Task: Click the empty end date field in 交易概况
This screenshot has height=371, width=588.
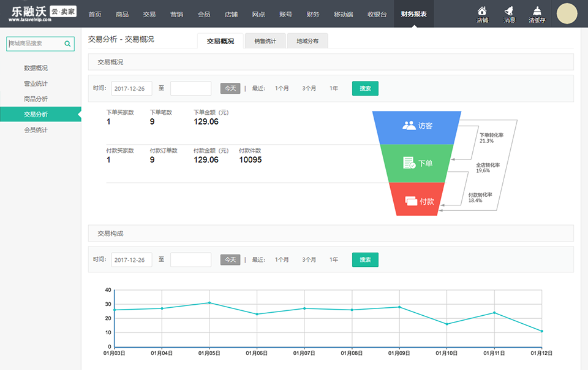Action: tap(191, 89)
